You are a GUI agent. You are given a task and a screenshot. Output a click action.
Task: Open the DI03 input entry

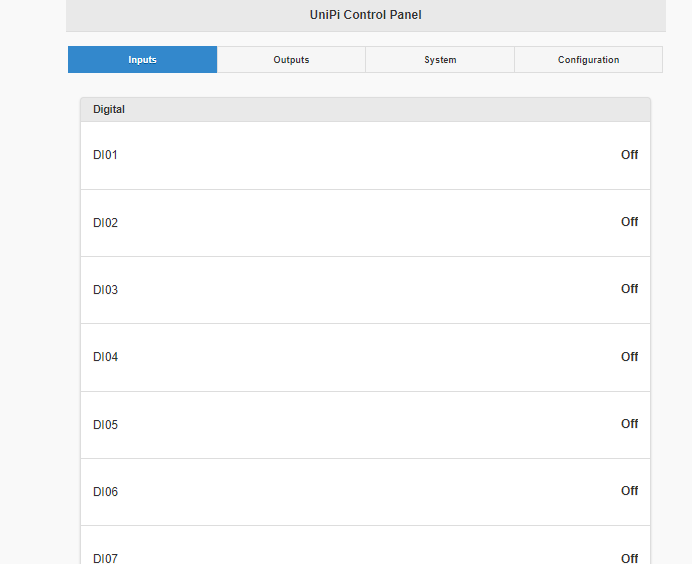click(x=105, y=290)
